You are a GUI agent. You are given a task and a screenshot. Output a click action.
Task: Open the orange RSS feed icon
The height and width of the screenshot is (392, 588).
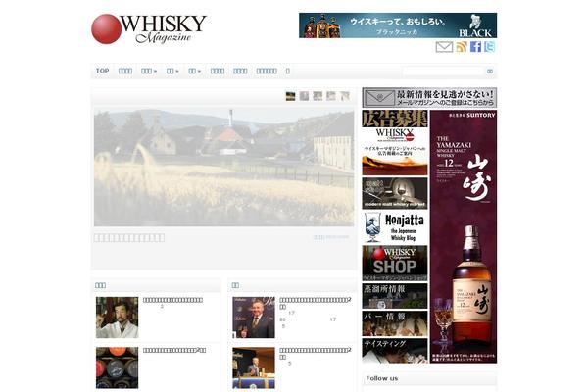pyautogui.click(x=462, y=47)
